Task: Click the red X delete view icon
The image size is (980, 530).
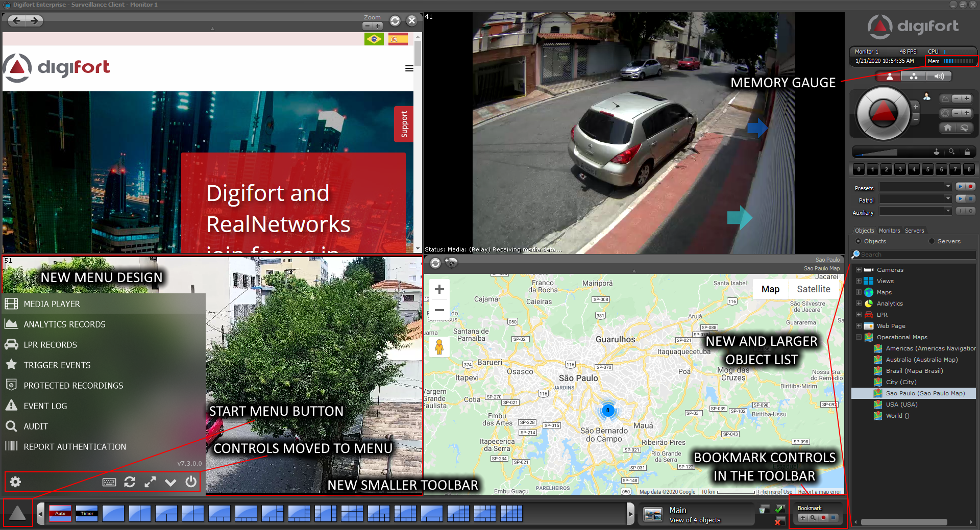Action: tap(779, 521)
